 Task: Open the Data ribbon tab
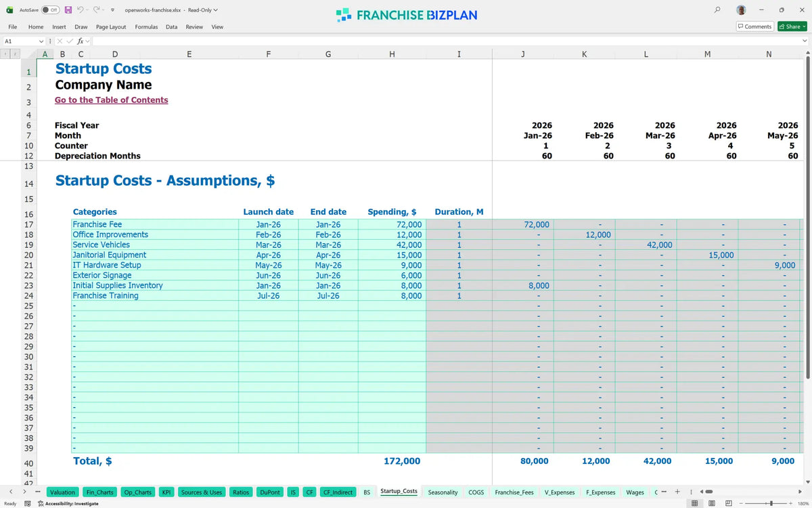(x=172, y=27)
